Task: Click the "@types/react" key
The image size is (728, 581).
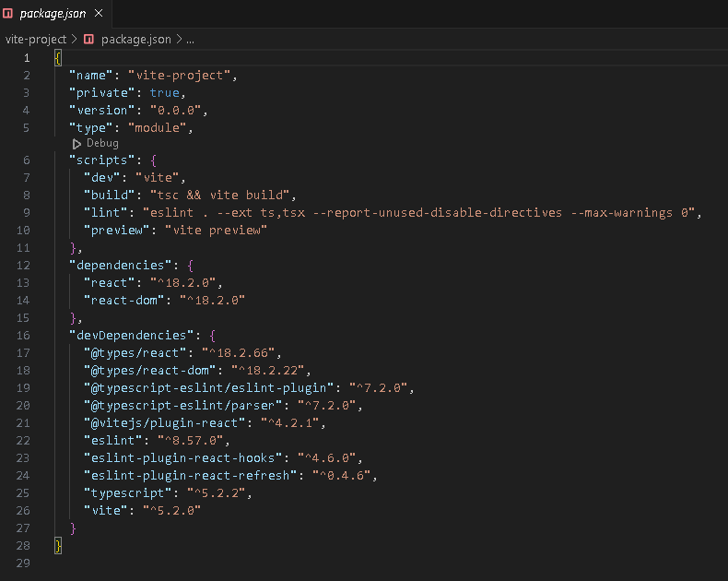Action: pyautogui.click(x=135, y=353)
